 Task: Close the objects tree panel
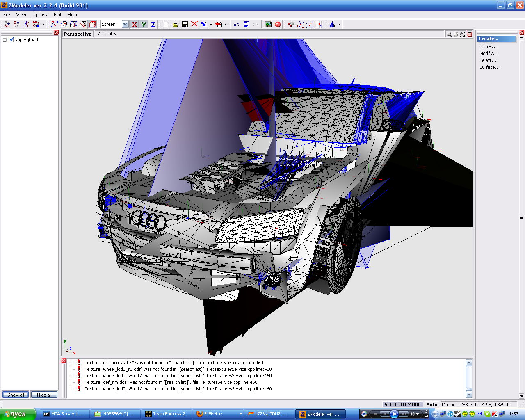pyautogui.click(x=56, y=33)
